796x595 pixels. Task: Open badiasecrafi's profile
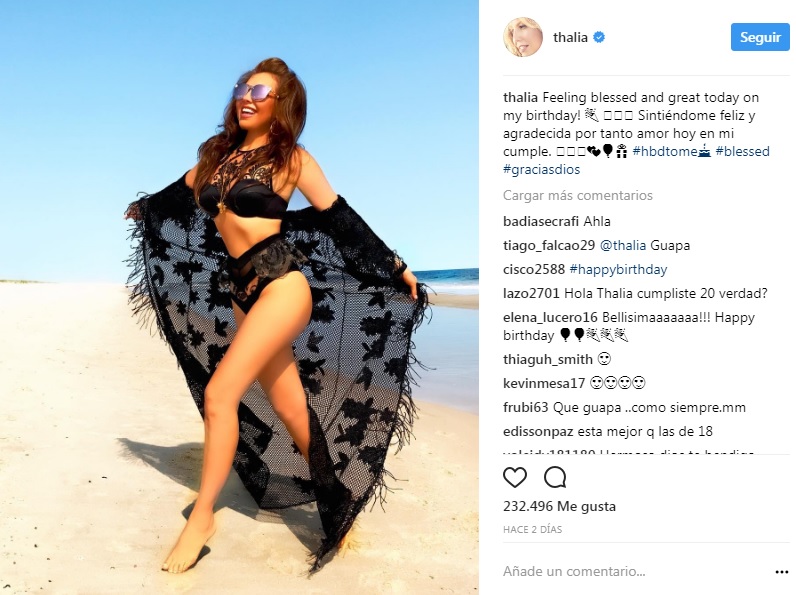pyautogui.click(x=541, y=221)
